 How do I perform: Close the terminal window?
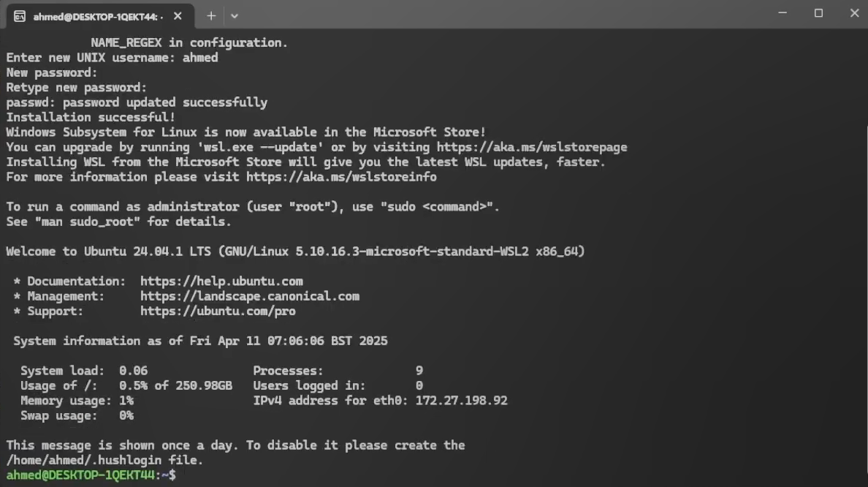tap(855, 14)
